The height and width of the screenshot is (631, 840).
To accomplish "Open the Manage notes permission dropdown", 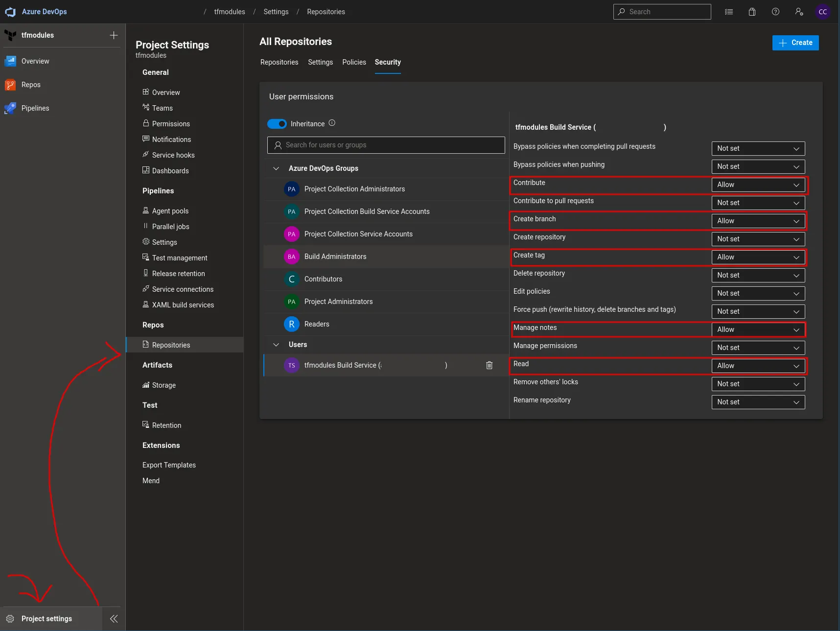I will tap(758, 329).
